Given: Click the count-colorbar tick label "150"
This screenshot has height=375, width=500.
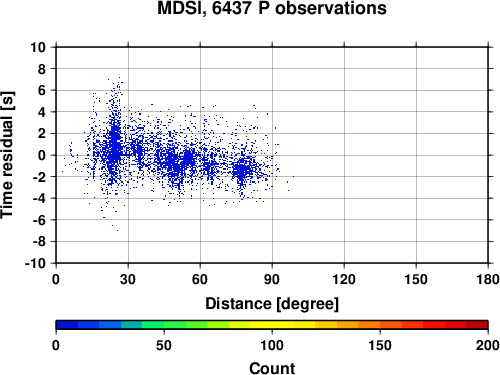Looking at the screenshot, I should (x=380, y=345).
